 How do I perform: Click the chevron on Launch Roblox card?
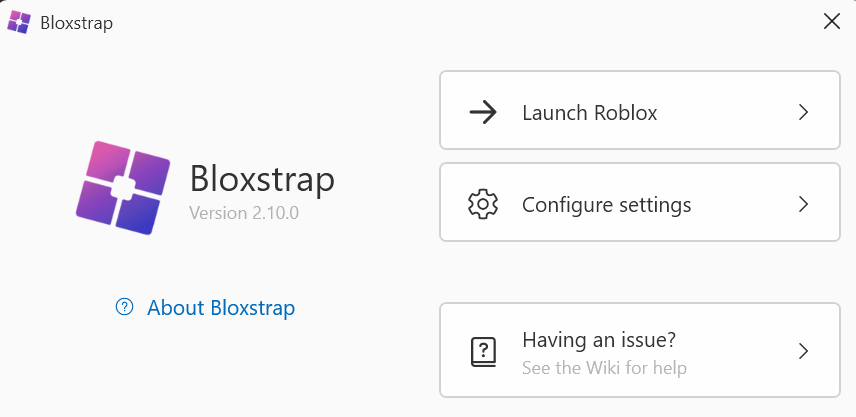[x=803, y=112]
